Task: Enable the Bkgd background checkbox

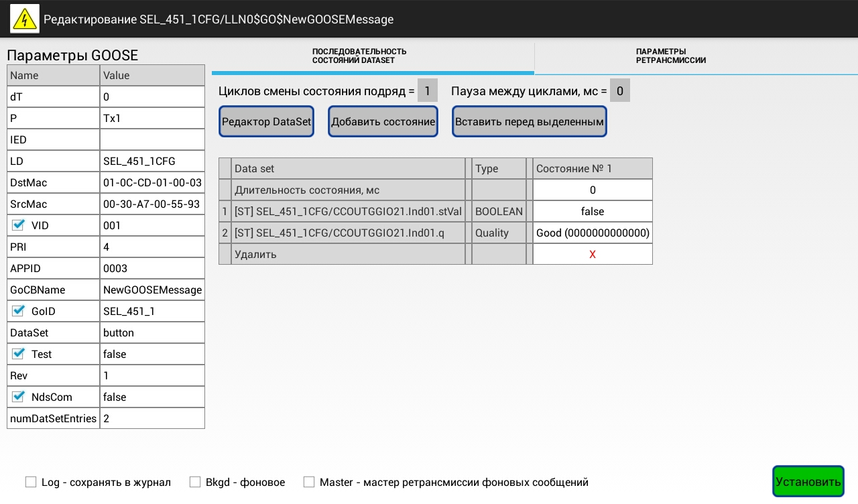Action: coord(195,482)
